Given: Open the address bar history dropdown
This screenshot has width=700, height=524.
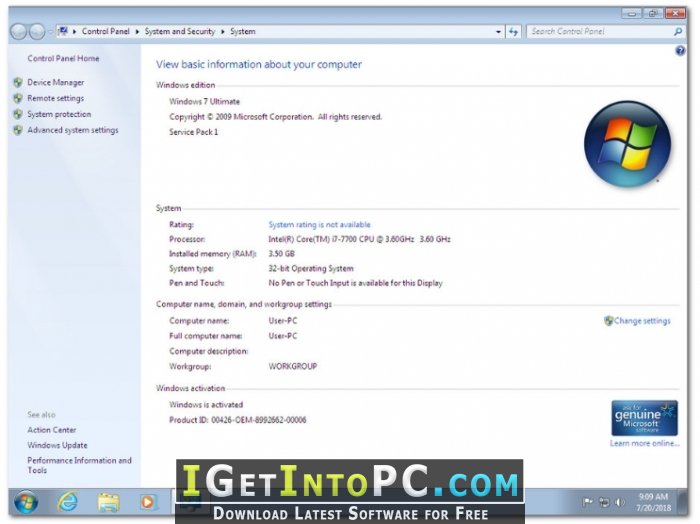Looking at the screenshot, I should point(498,32).
